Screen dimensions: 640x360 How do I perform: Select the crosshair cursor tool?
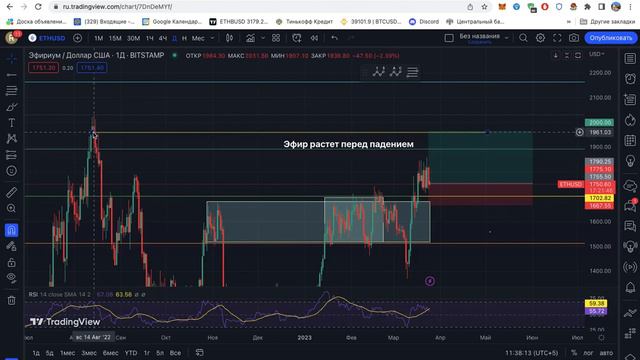[x=11, y=59]
